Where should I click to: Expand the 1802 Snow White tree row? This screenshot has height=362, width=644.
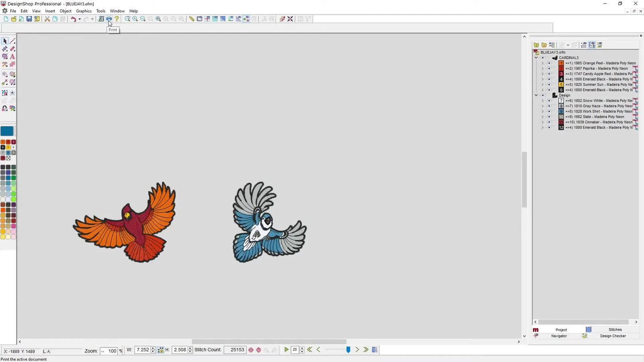point(543,101)
